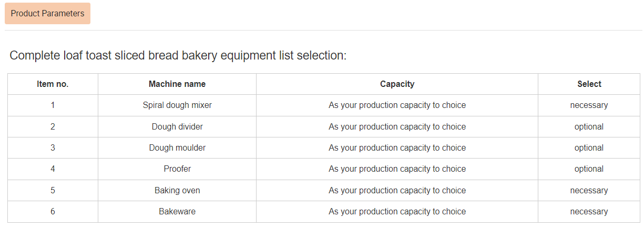
Task: Click the 'Capacity' column header
Action: [x=397, y=84]
